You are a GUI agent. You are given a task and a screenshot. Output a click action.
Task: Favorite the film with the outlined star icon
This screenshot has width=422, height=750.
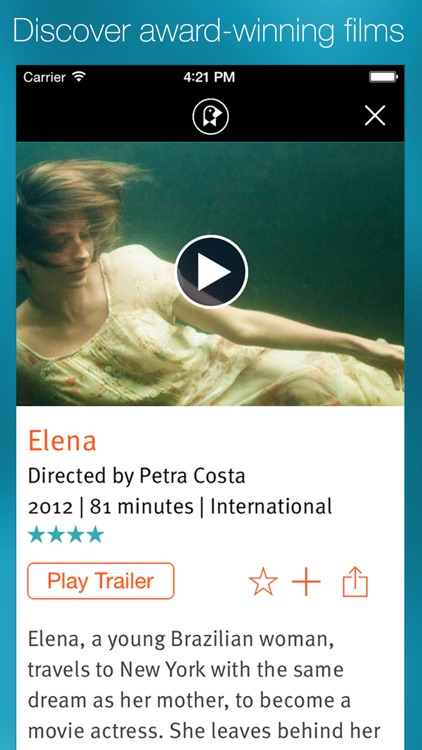click(x=263, y=582)
